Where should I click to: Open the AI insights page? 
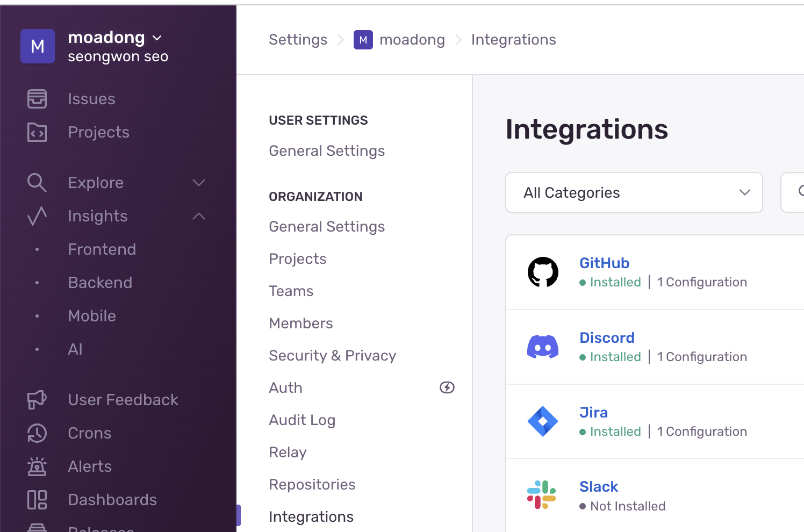pyautogui.click(x=75, y=349)
